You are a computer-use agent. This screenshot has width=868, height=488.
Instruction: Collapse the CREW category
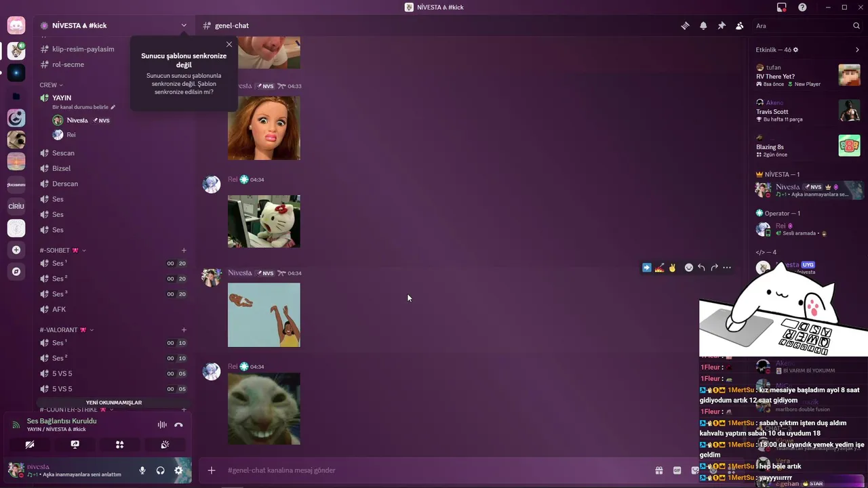click(51, 85)
